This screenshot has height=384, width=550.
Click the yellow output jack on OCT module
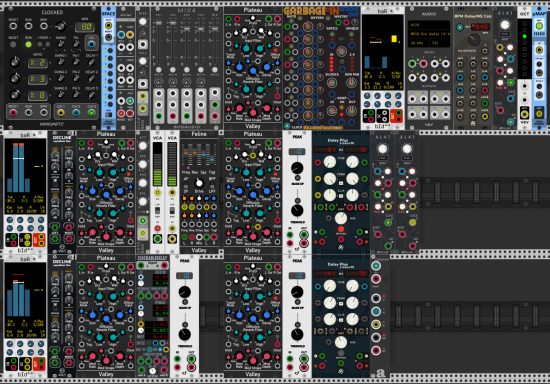tap(524, 114)
